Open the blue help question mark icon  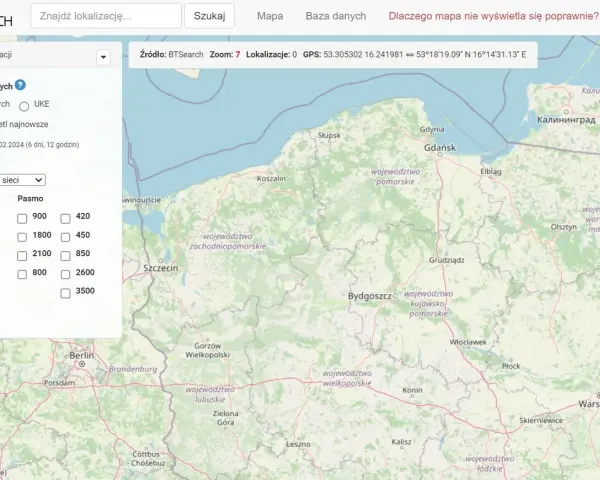[x=20, y=85]
